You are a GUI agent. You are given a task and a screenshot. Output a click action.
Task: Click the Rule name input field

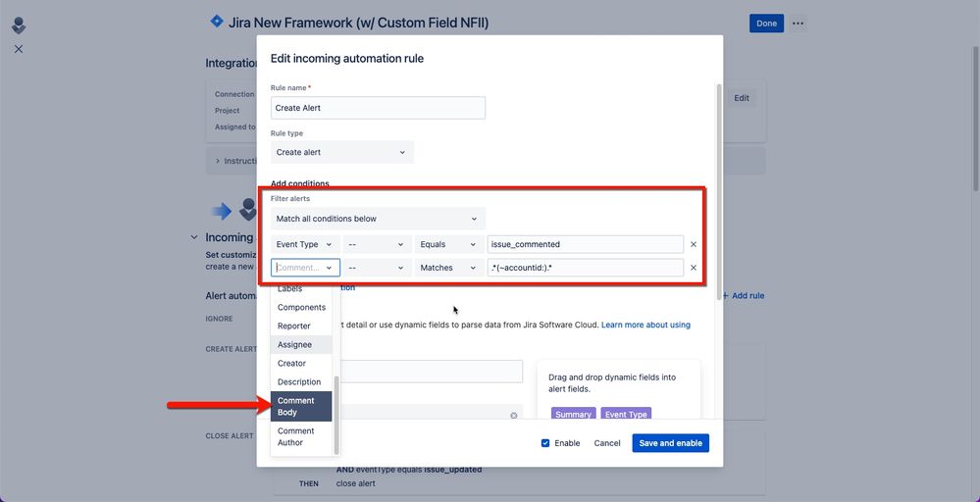click(378, 108)
